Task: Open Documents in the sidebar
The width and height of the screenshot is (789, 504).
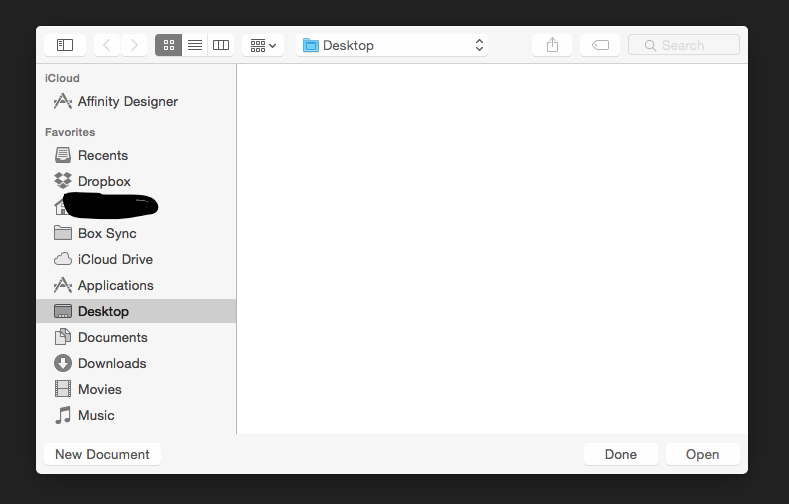Action: (x=136, y=338)
